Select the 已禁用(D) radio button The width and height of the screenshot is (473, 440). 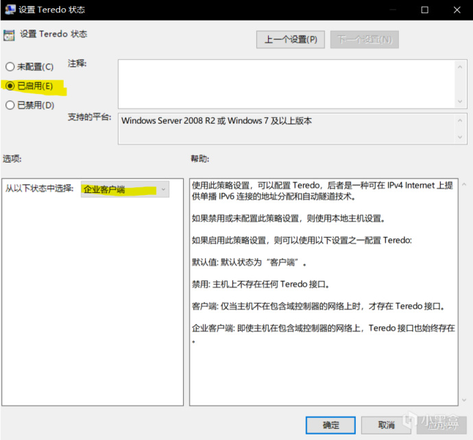(x=10, y=105)
